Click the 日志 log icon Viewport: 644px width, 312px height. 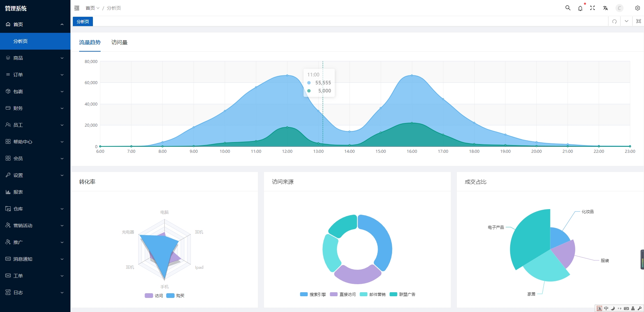8,293
